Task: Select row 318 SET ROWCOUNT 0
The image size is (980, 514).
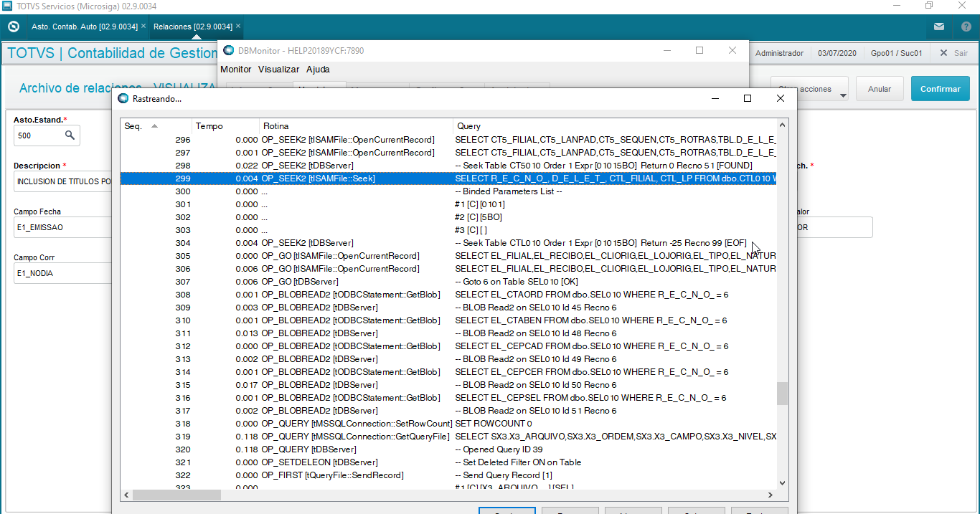Action: click(448, 424)
